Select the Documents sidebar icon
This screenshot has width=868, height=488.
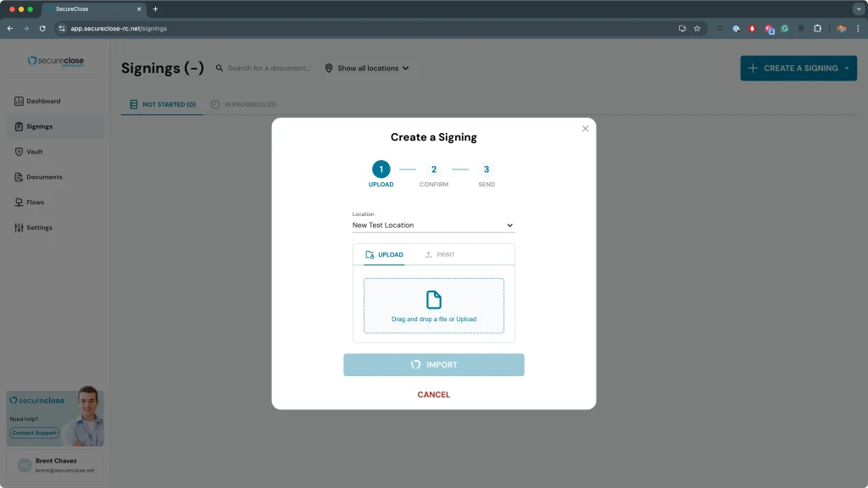pyautogui.click(x=19, y=177)
